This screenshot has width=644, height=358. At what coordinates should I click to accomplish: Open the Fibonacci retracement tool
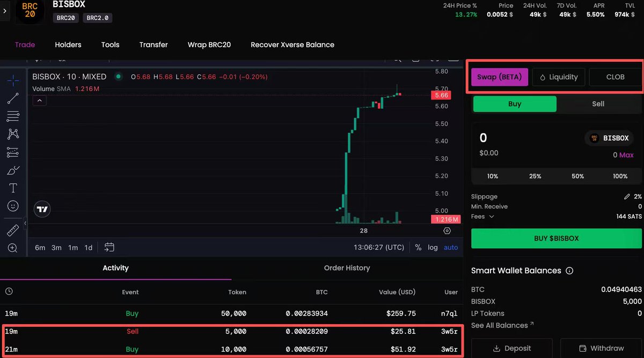(13, 116)
